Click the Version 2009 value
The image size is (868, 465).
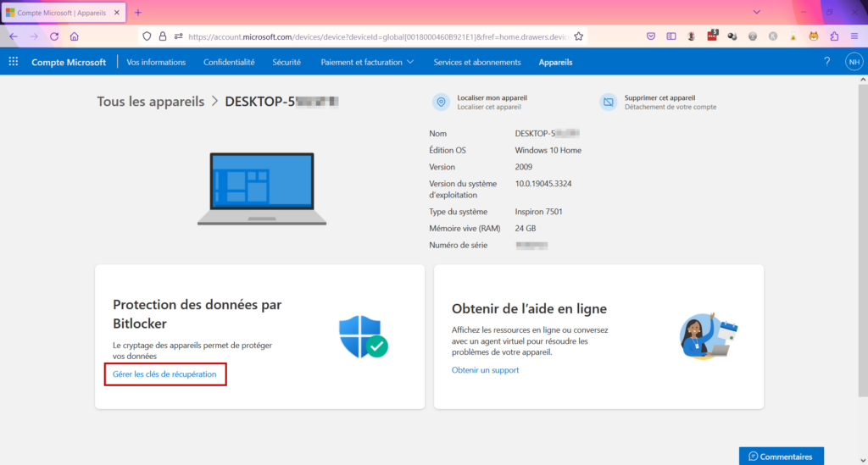click(523, 167)
